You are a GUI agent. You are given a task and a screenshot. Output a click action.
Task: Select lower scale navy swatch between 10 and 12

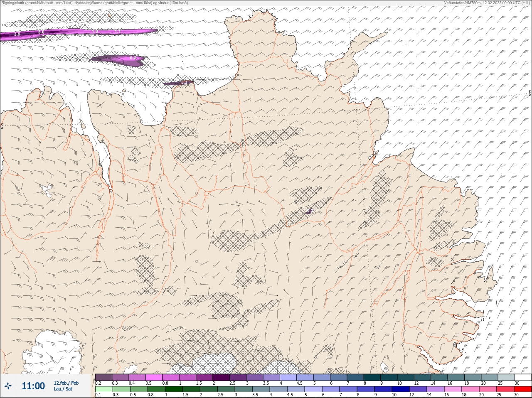pos(400,389)
